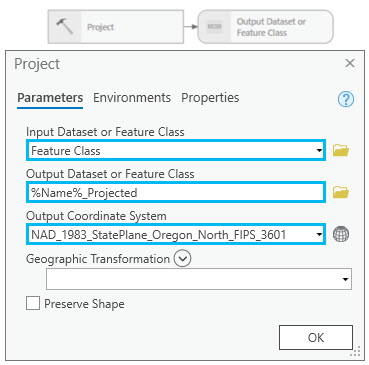Open Output Coordinate System dropdown arrow
Image resolution: width=369 pixels, height=365 pixels.
point(319,234)
